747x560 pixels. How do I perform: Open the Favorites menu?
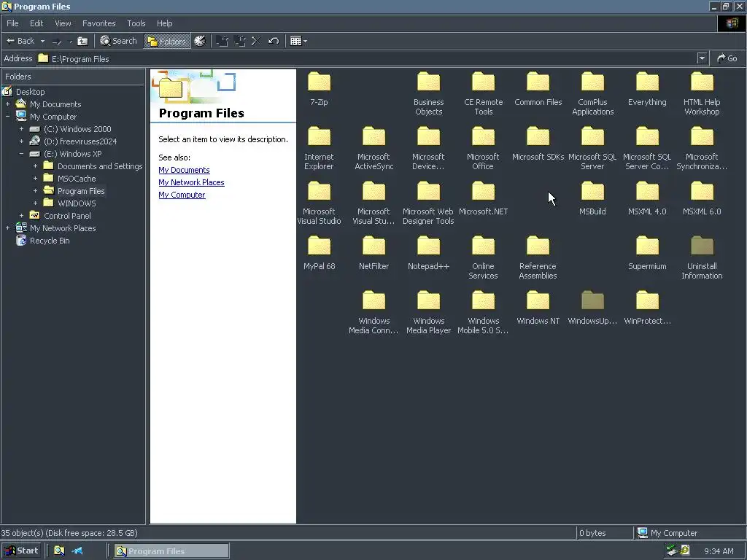coord(98,23)
